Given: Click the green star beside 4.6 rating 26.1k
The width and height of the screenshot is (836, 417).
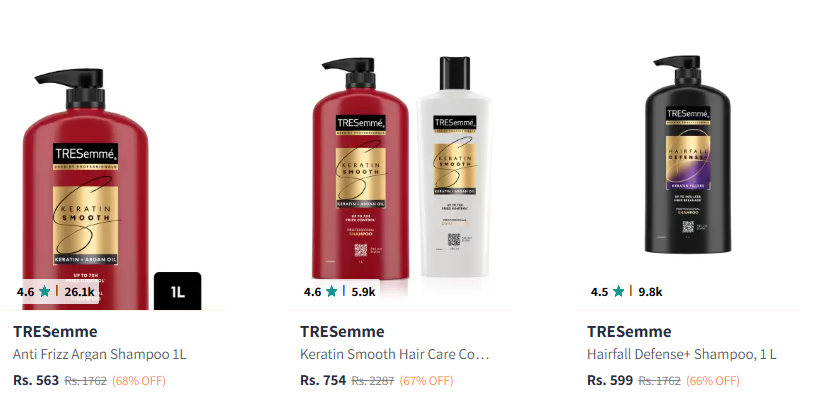Looking at the screenshot, I should [x=45, y=291].
